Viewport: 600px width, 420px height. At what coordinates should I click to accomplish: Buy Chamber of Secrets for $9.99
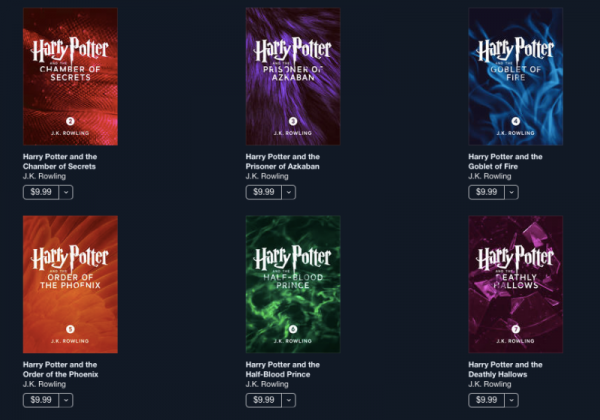41,192
